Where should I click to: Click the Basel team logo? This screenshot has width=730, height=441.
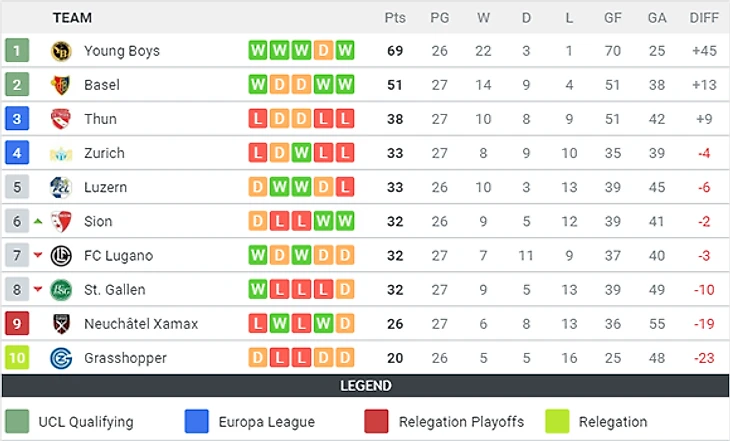(x=61, y=85)
